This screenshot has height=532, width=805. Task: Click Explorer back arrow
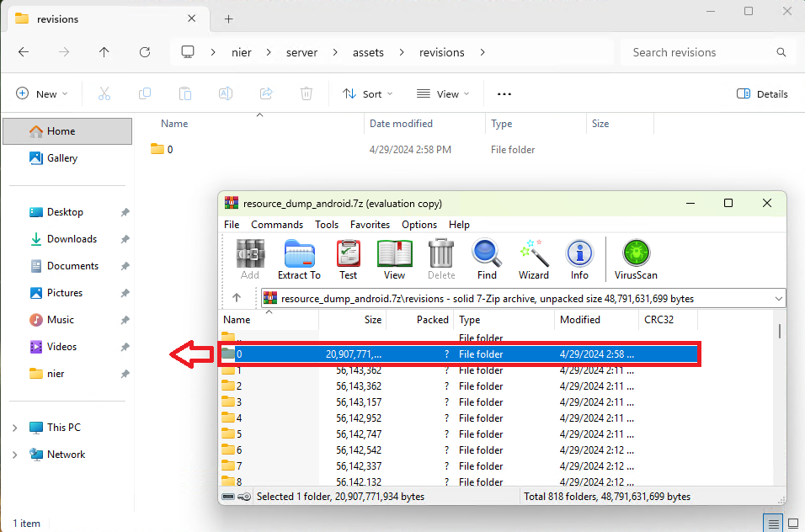24,52
